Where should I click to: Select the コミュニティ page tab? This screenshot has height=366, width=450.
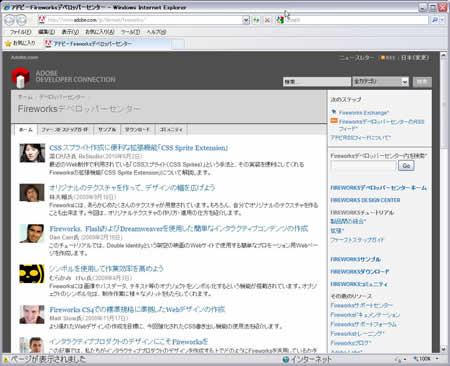coord(171,130)
